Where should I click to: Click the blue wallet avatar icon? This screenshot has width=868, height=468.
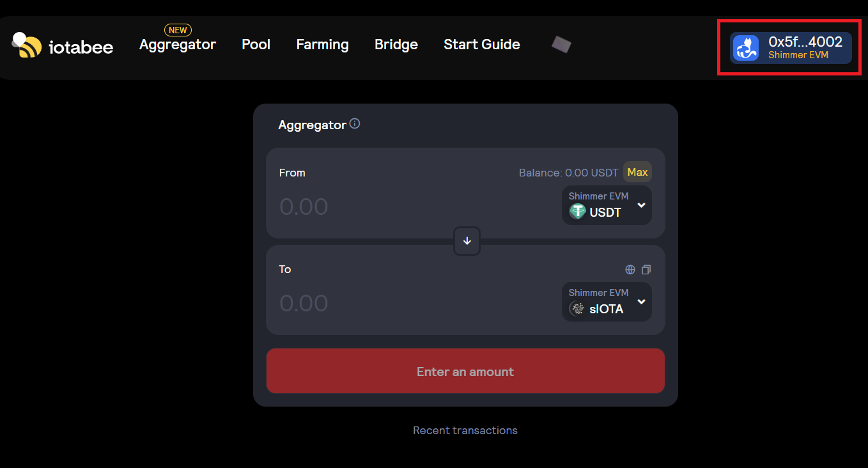pyautogui.click(x=745, y=49)
